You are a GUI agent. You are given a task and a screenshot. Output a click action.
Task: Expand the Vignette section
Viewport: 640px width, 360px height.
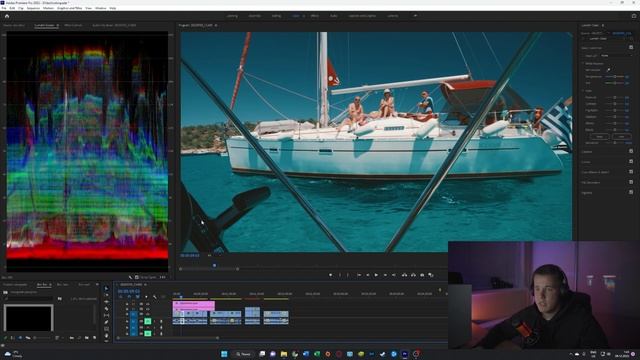click(x=587, y=193)
